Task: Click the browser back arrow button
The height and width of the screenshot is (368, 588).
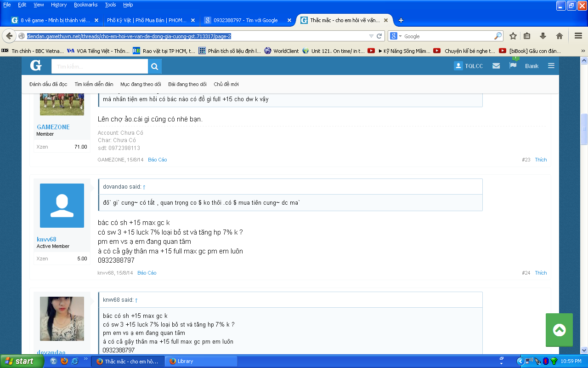Action: click(9, 36)
